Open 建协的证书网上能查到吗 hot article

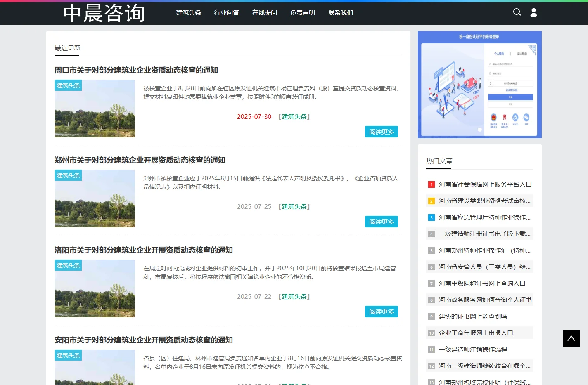tap(473, 317)
